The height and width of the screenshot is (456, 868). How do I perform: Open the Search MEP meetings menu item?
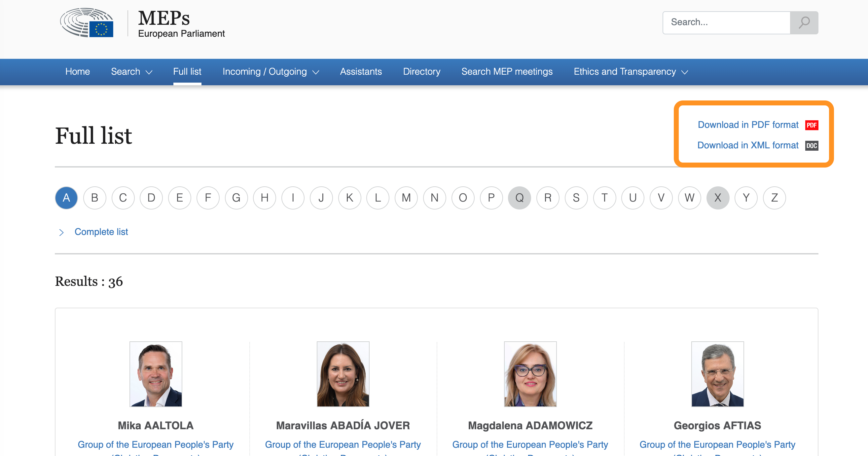click(x=507, y=71)
